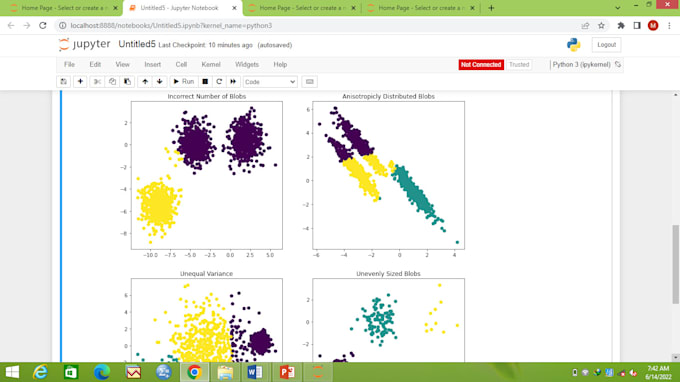The height and width of the screenshot is (382, 680).
Task: View site information icon
Action: (x=62, y=26)
